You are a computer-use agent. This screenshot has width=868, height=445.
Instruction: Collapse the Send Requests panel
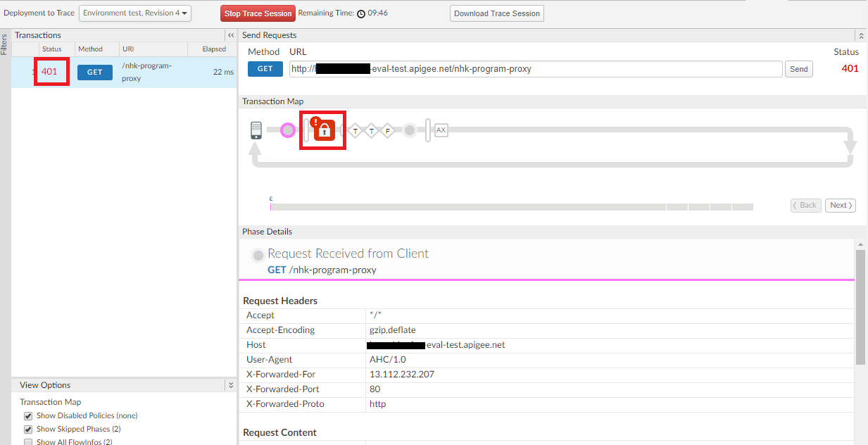point(861,35)
